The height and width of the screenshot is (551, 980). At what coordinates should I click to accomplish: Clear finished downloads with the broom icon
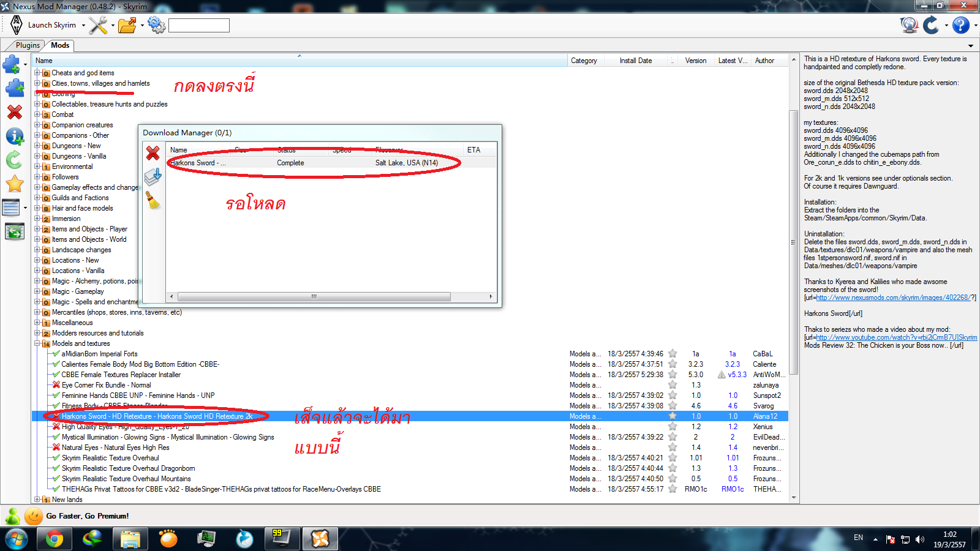pyautogui.click(x=153, y=200)
